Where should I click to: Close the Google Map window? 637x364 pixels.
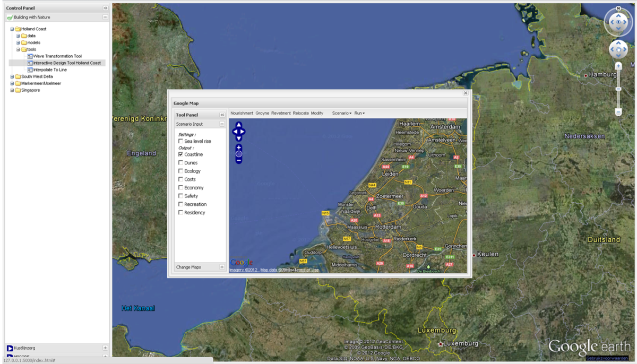point(466,93)
